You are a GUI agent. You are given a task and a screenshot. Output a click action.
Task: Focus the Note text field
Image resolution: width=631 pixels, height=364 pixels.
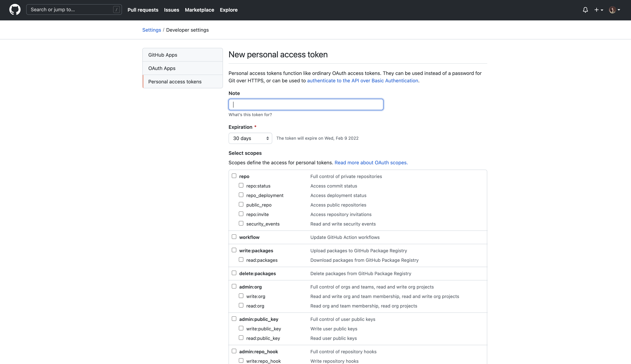coord(306,105)
